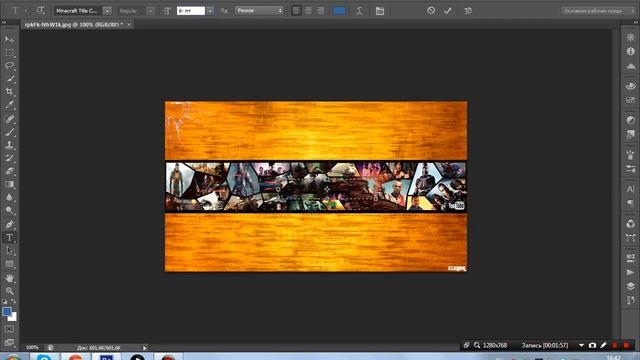Screen dimensions: 640x360
Task: Commit the current text edit
Action: click(x=448, y=11)
